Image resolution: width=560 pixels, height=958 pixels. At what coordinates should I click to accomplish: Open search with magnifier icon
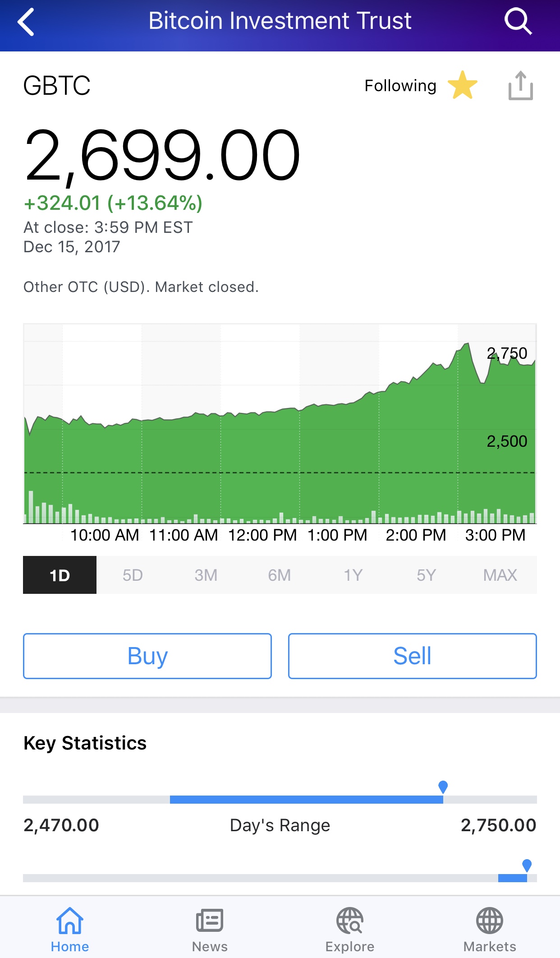(518, 21)
